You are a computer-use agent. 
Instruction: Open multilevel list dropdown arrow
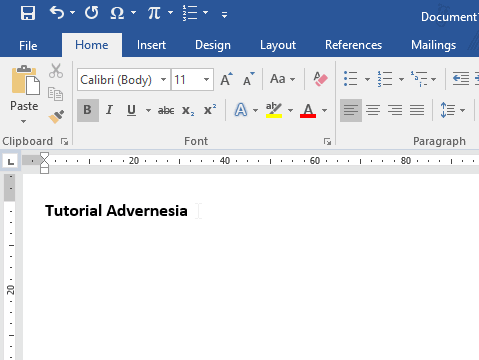click(x=433, y=79)
